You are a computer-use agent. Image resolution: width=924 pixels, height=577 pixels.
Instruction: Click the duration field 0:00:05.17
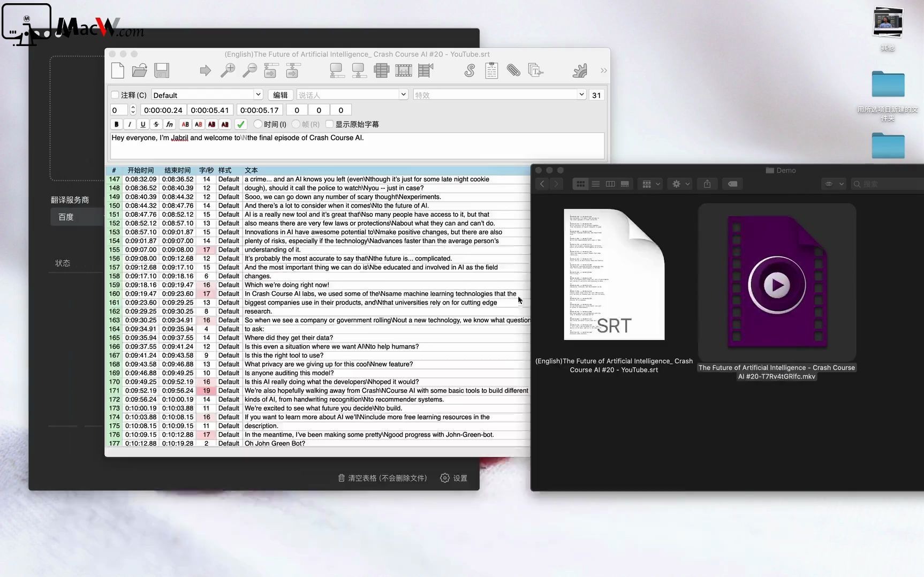point(260,110)
